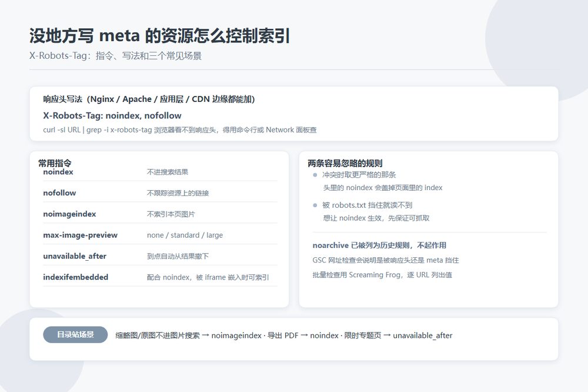Select the max-image-preview directive name
The height and width of the screenshot is (392, 588).
pyautogui.click(x=80, y=235)
